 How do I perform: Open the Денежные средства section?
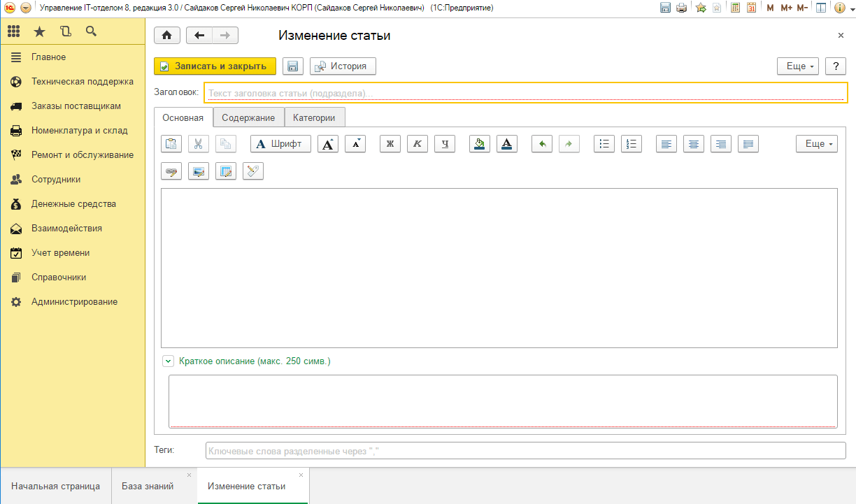pos(73,204)
